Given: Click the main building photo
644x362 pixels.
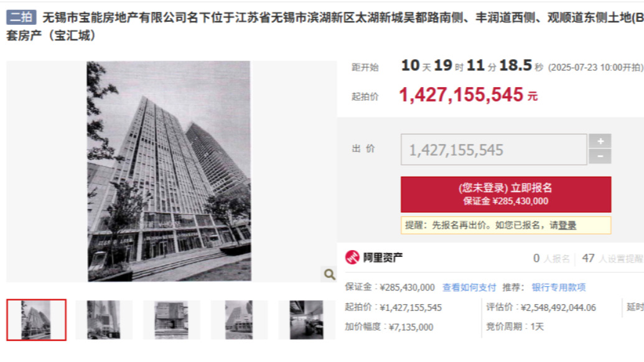Looking at the screenshot, I should [169, 171].
